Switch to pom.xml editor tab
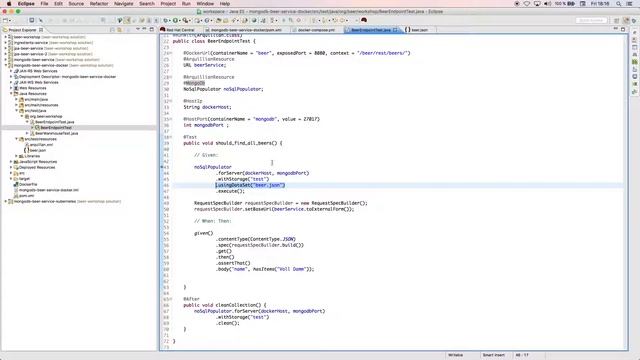This screenshot has height=360, width=640. click(246, 30)
